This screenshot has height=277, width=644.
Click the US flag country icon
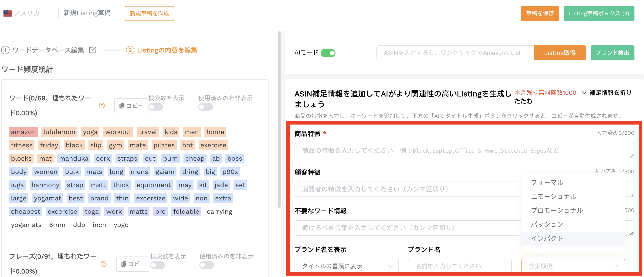(7, 13)
